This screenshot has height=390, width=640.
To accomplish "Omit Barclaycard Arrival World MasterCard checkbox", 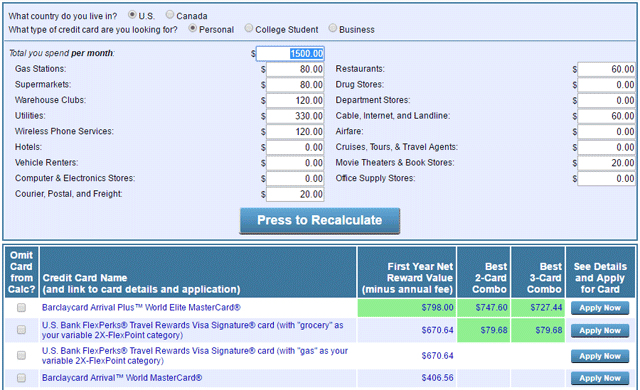I will click(21, 378).
